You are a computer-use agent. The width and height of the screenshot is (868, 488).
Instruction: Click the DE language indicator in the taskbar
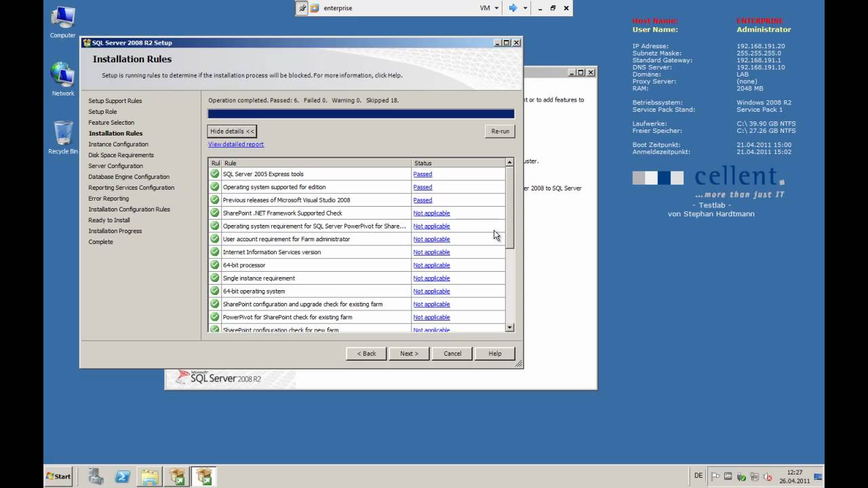coord(698,476)
